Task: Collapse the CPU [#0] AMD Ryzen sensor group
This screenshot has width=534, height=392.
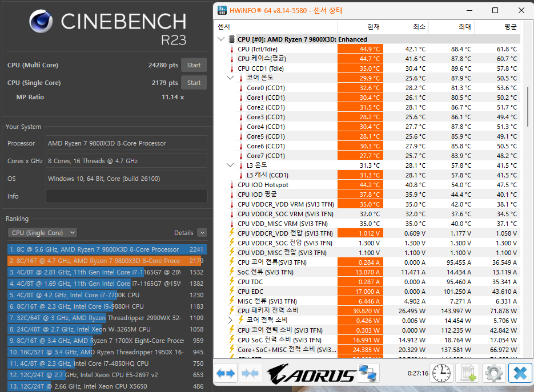Action: click(x=221, y=39)
